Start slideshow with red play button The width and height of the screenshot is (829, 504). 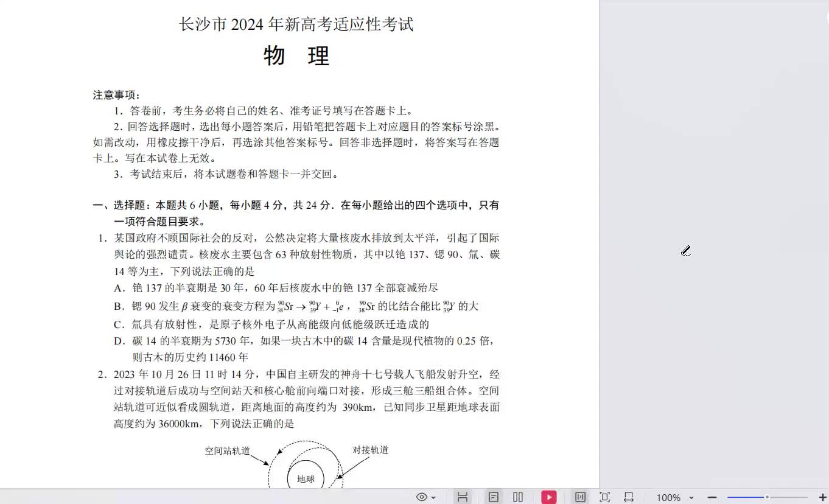coord(549,497)
